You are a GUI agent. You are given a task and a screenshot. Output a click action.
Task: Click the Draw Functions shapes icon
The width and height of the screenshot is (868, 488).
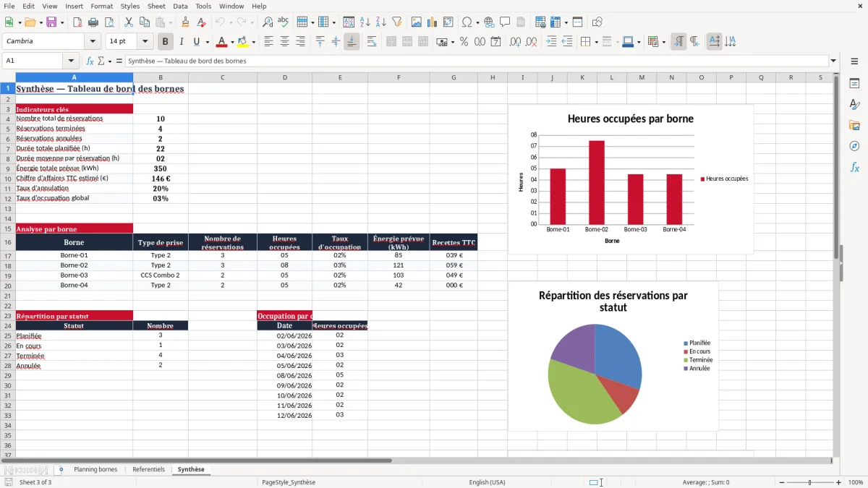tap(597, 22)
